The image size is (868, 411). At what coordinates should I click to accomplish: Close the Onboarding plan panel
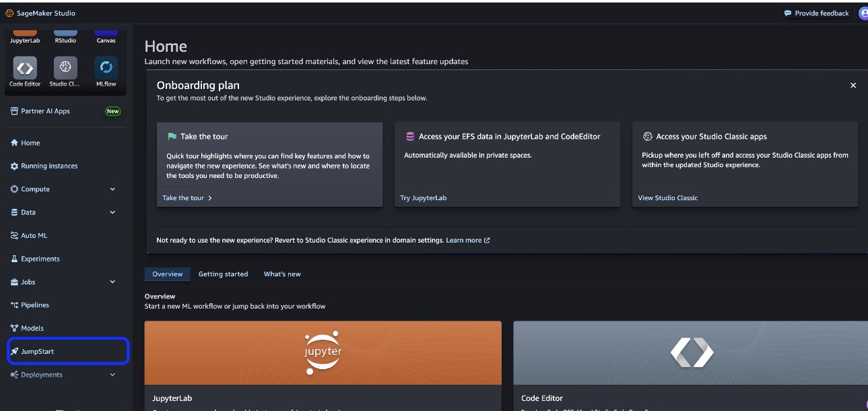(853, 86)
